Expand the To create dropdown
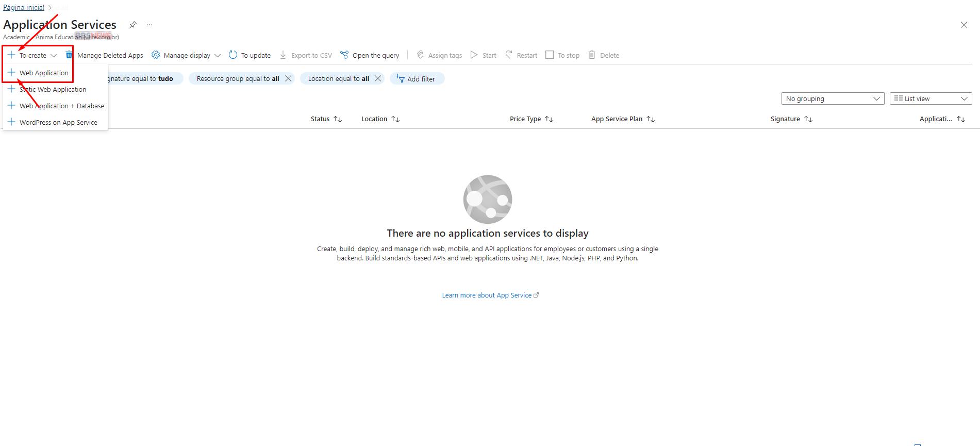 (x=32, y=55)
